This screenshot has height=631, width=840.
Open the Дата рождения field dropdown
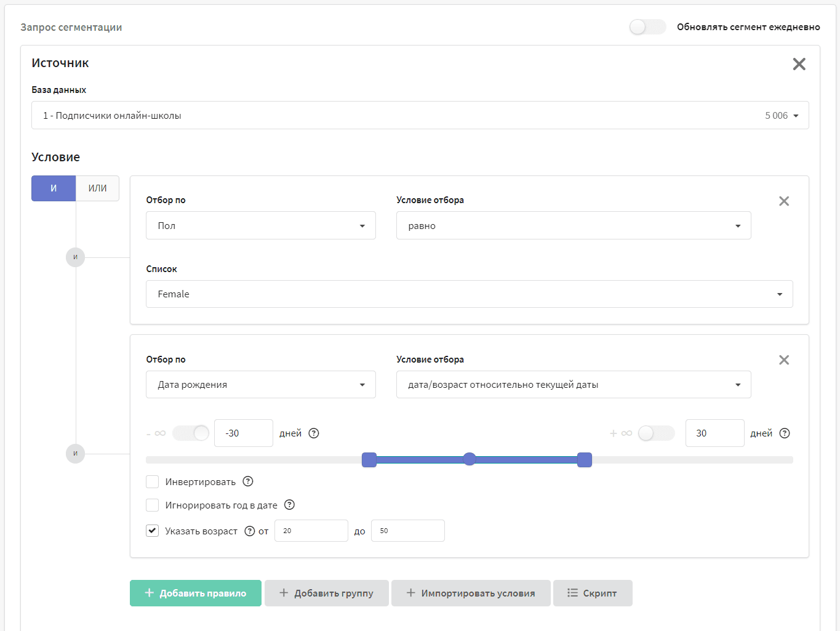point(261,385)
